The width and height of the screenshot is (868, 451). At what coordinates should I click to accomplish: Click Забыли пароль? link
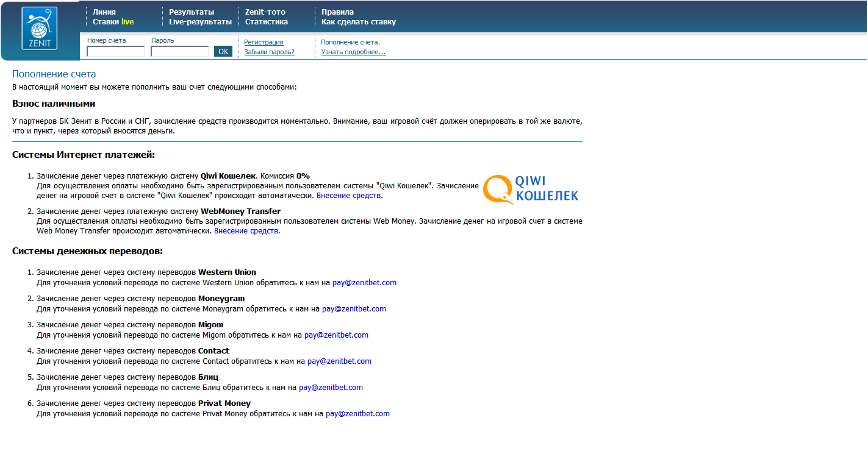tap(269, 52)
